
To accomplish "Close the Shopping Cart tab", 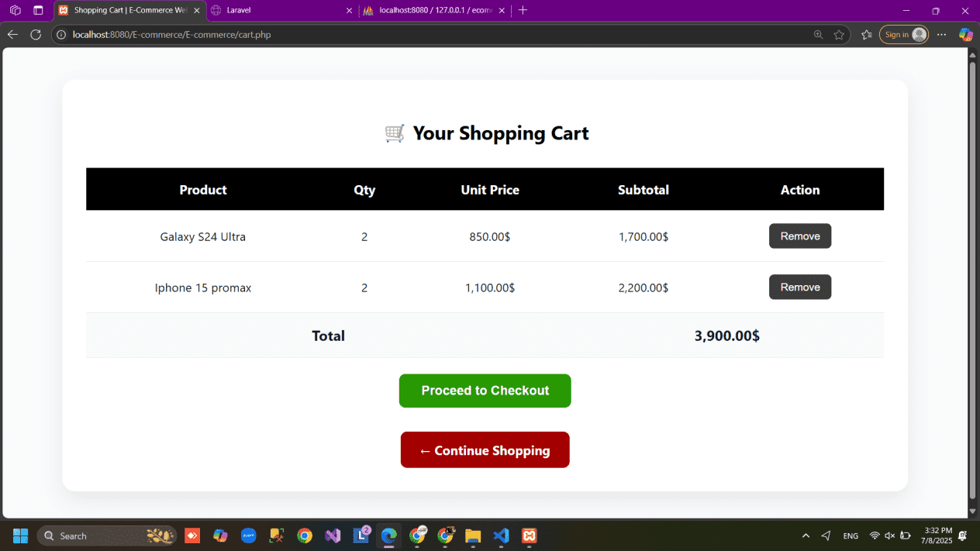I will (196, 11).
